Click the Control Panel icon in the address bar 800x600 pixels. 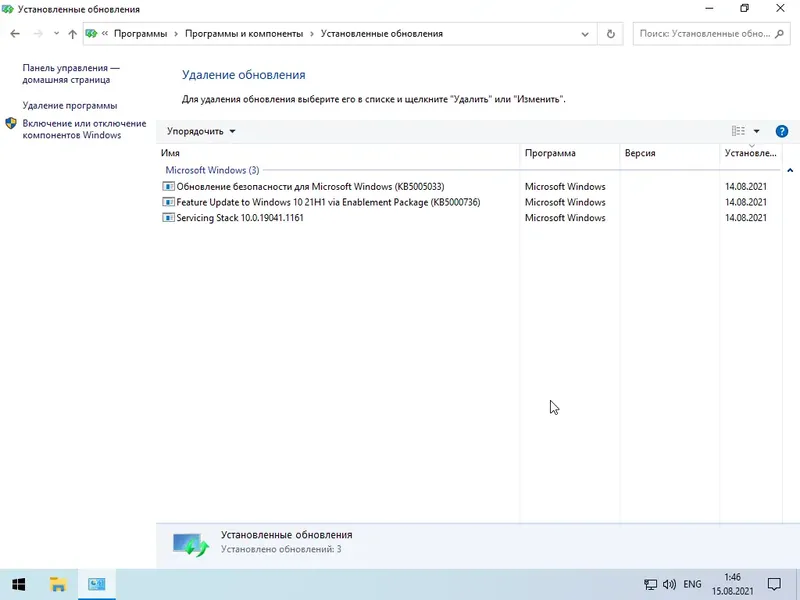pos(90,33)
